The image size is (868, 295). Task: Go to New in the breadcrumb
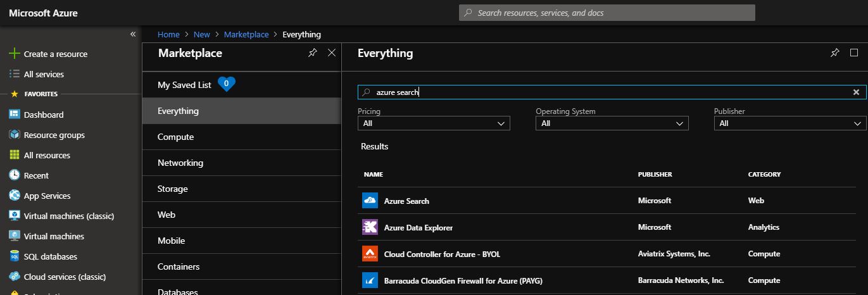click(202, 34)
